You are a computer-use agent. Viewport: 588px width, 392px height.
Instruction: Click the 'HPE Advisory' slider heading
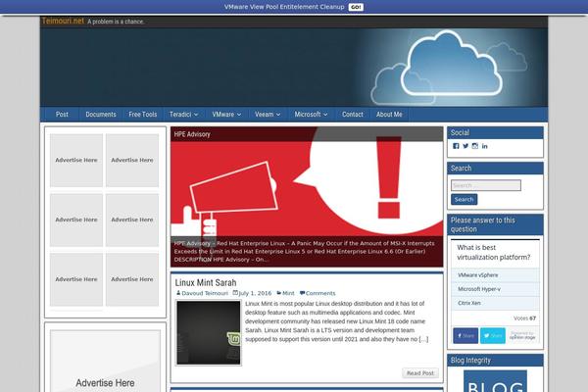click(192, 134)
